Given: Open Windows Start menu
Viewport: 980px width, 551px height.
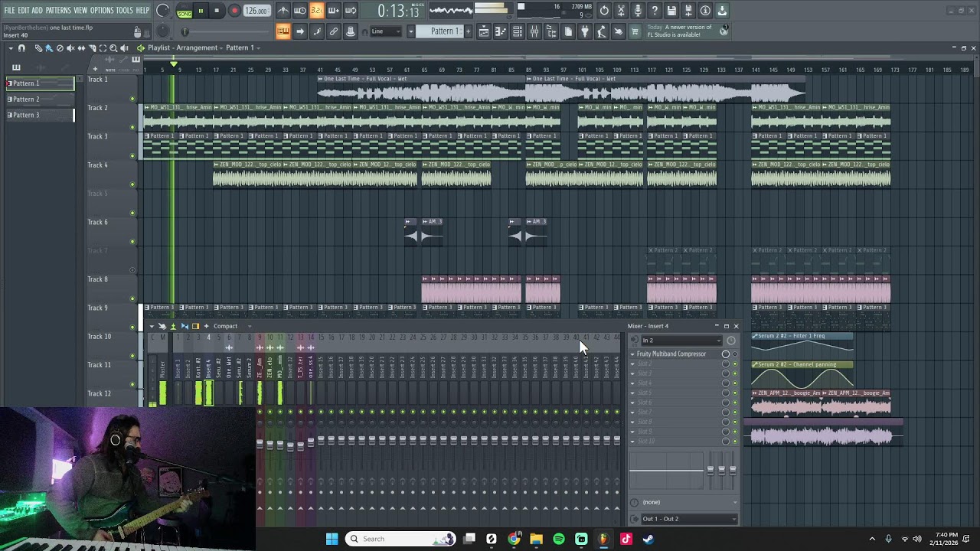Looking at the screenshot, I should point(332,539).
